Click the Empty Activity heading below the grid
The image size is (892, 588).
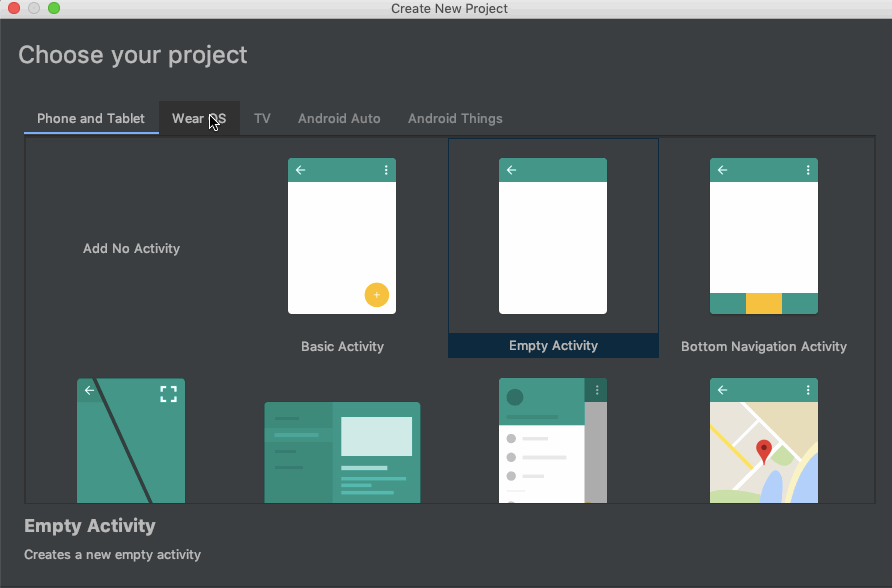pyautogui.click(x=90, y=525)
